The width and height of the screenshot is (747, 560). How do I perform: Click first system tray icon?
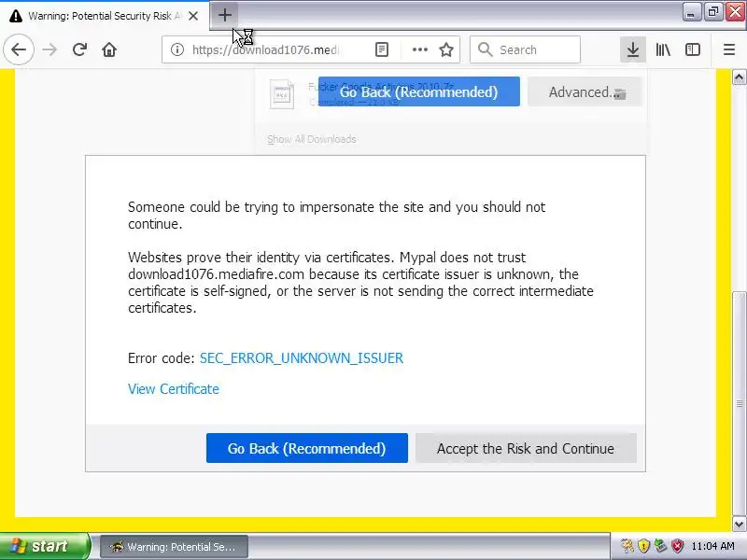click(x=627, y=546)
